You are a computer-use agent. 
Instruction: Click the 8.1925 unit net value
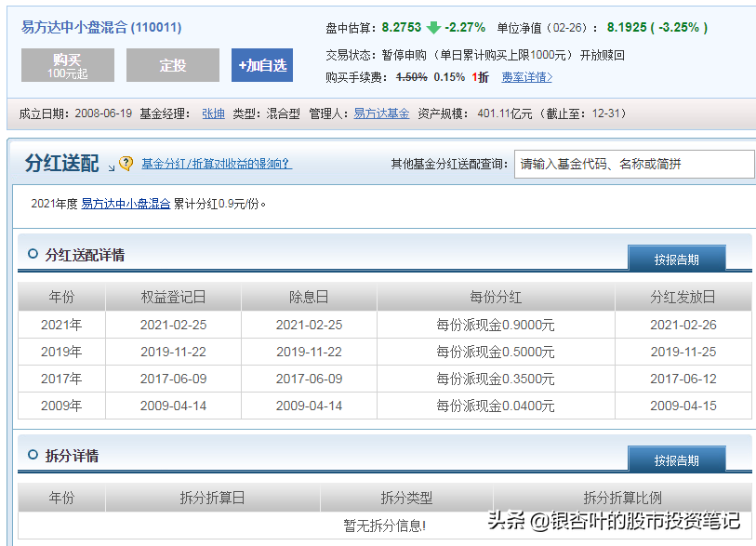(x=627, y=28)
